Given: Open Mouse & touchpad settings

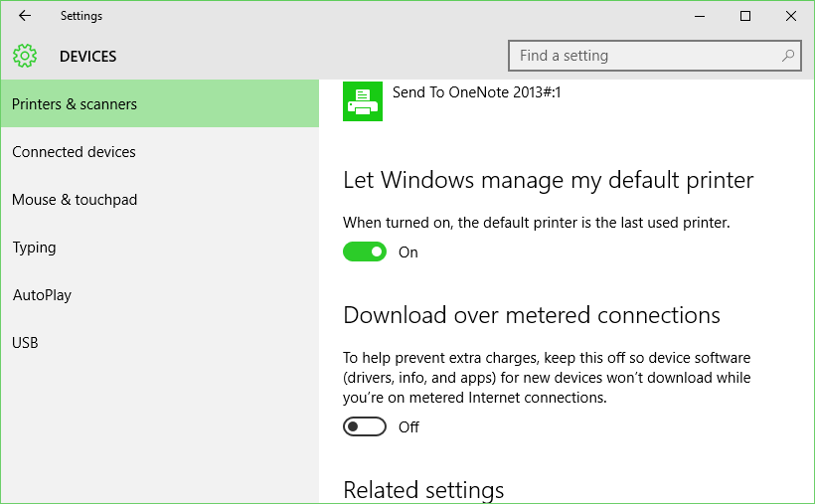Looking at the screenshot, I should click(x=160, y=200).
